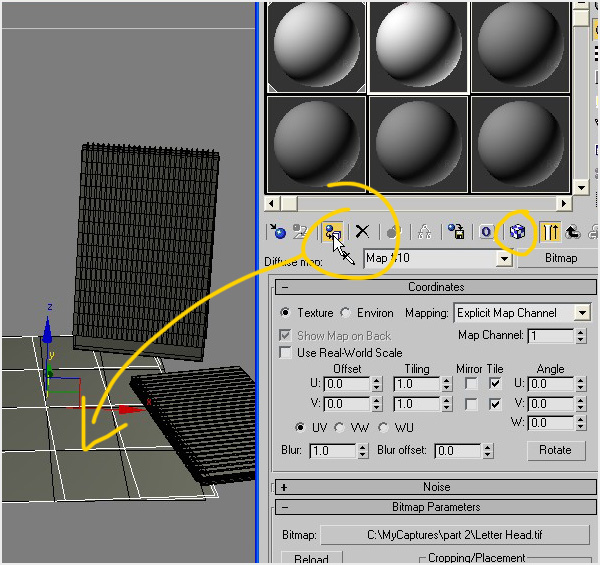
Task: Click the Letter Head.tif bitmap path button
Action: coord(454,534)
